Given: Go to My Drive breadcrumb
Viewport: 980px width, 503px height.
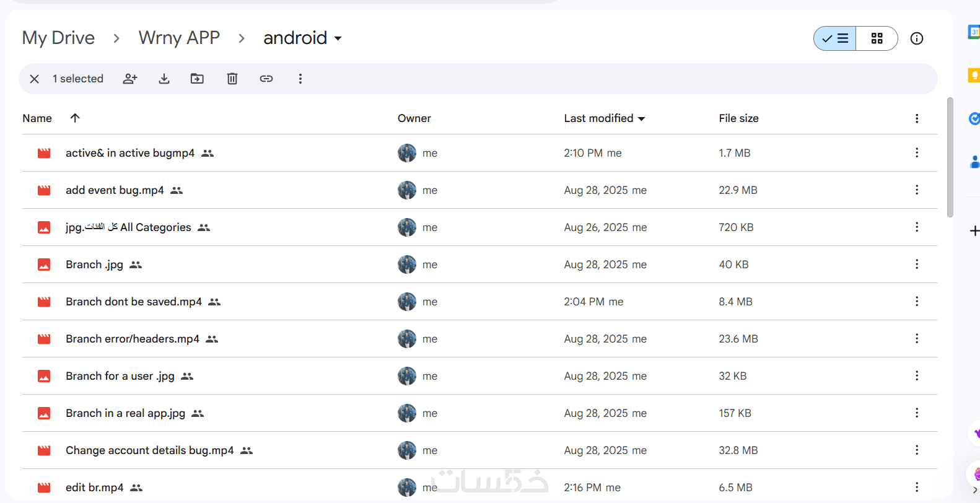Looking at the screenshot, I should 58,38.
